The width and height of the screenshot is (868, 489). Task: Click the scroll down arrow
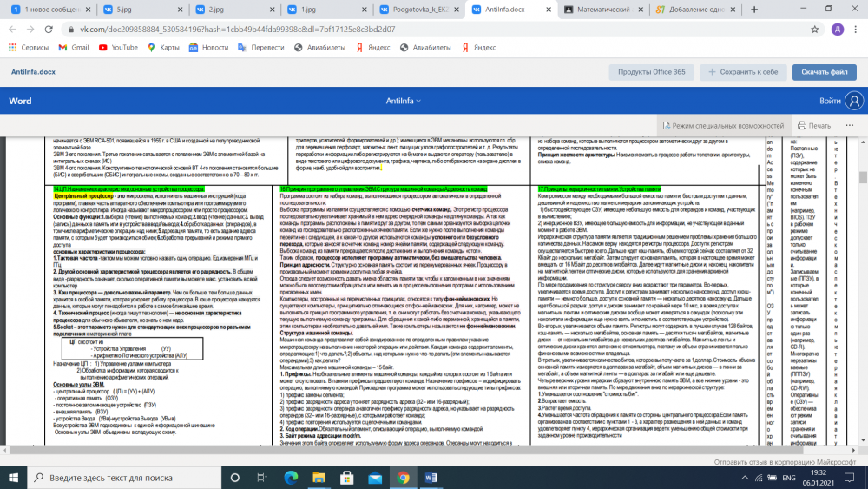point(863,440)
